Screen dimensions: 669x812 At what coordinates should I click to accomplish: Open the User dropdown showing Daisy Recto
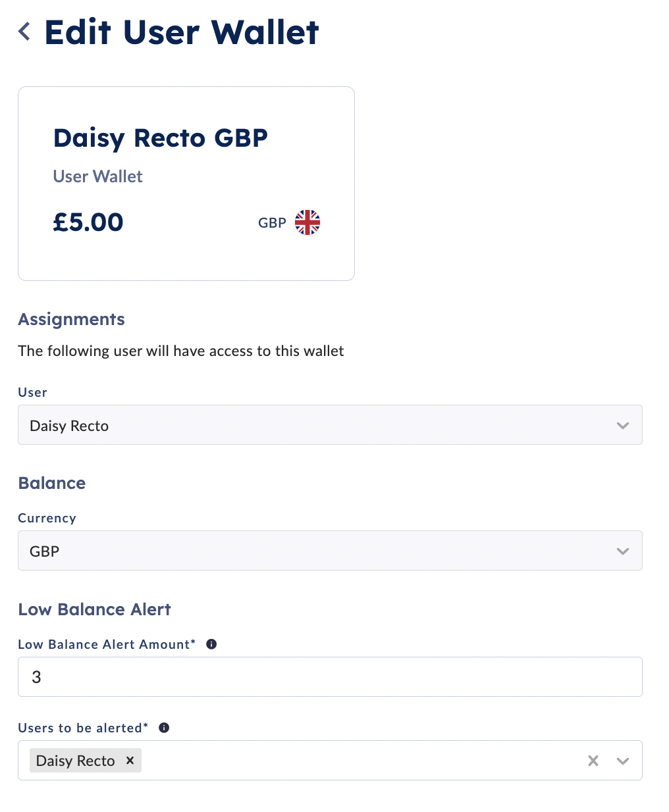click(x=329, y=425)
